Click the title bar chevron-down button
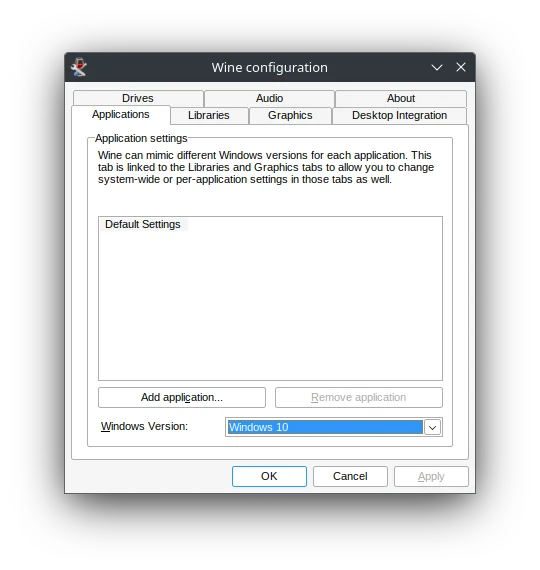Screen dimensions: 540x570 click(437, 67)
